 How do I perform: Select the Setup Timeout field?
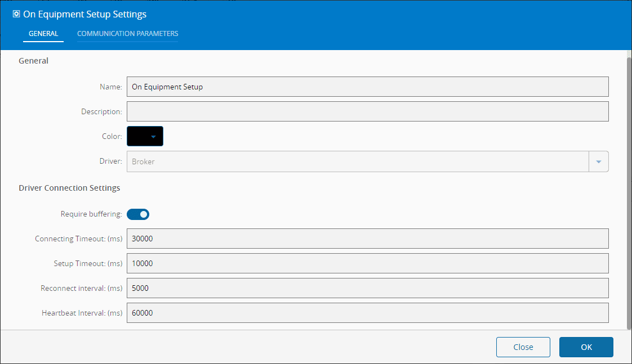coord(367,263)
